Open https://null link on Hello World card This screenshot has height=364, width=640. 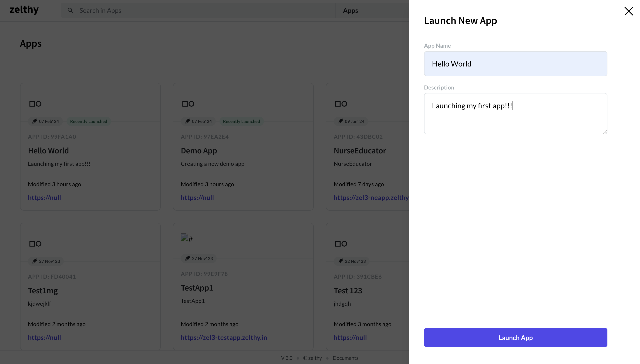[x=44, y=198]
